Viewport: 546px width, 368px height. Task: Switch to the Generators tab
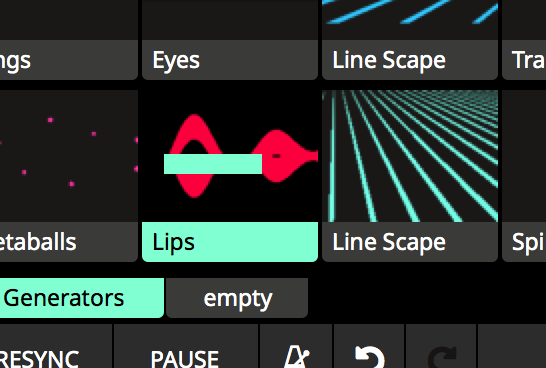[81, 298]
